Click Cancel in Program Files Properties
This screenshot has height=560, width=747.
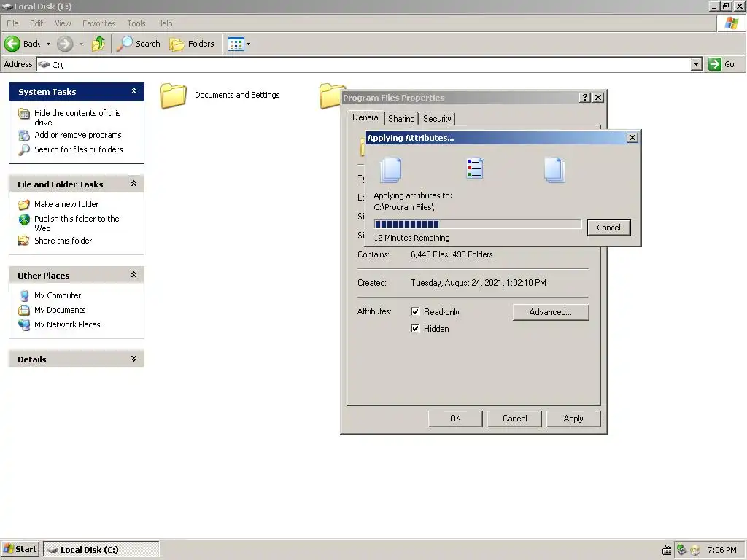click(514, 419)
